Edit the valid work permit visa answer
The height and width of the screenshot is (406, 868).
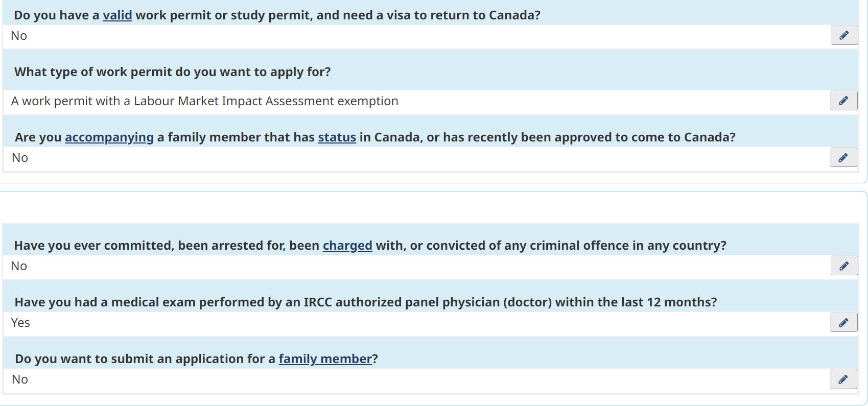pos(844,35)
